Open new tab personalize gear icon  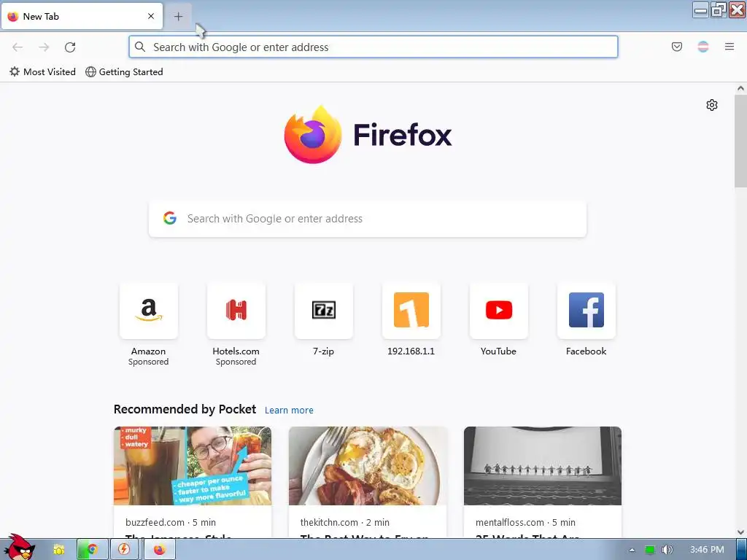712,105
